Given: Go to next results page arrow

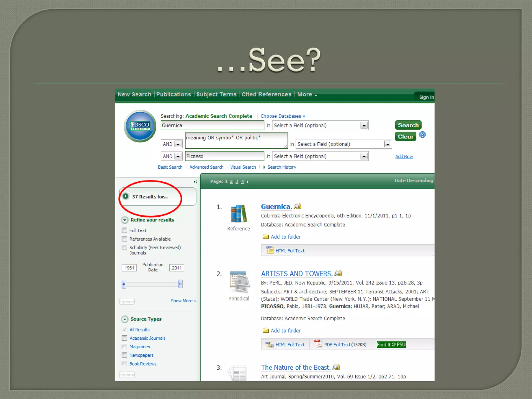Looking at the screenshot, I should (248, 182).
